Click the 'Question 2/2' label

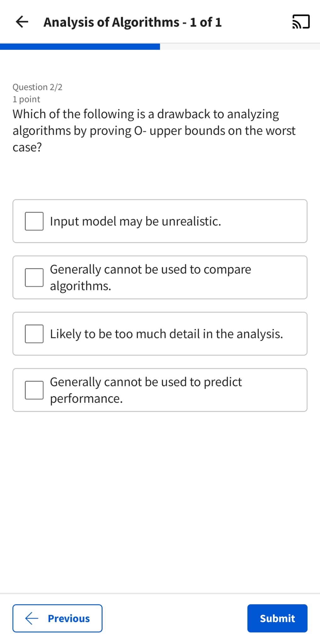click(x=37, y=87)
